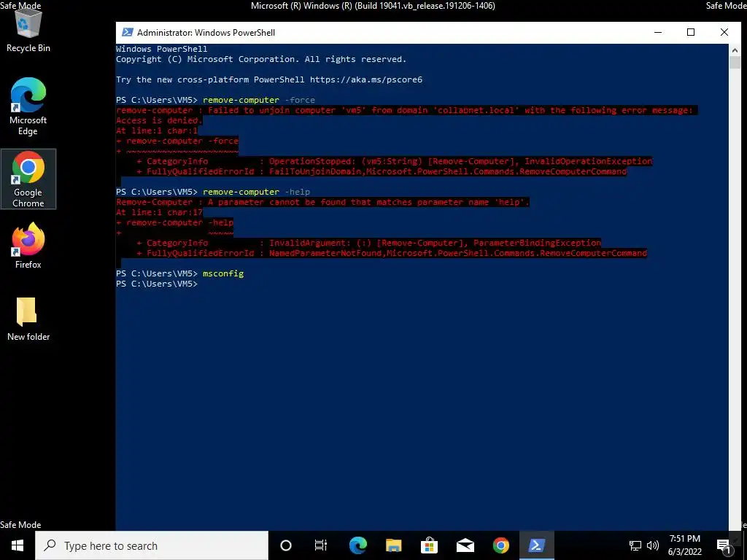Click the PowerShell vertical scrollbar thumb
The width and height of the screenshot is (747, 560).
click(735, 63)
